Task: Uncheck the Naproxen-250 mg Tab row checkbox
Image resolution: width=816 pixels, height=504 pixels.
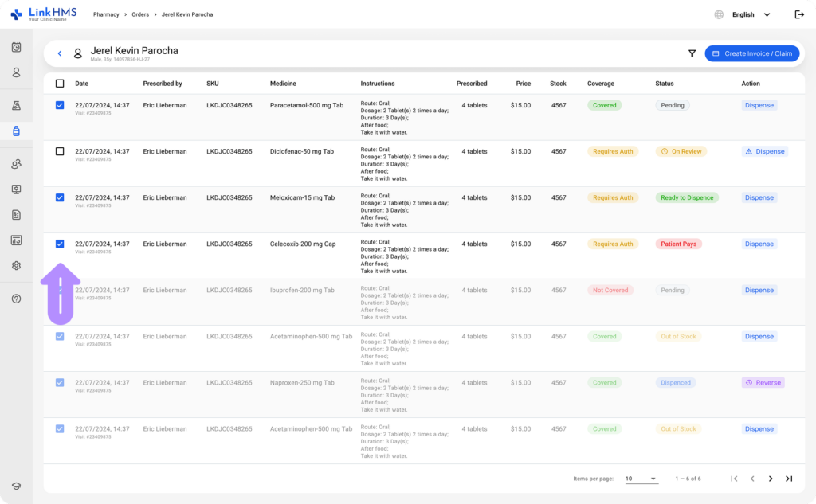Action: tap(60, 382)
